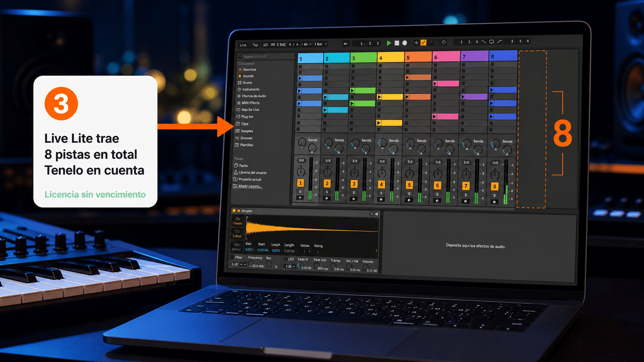Select track 7 header (purple)
644x362 pixels.
click(475, 56)
